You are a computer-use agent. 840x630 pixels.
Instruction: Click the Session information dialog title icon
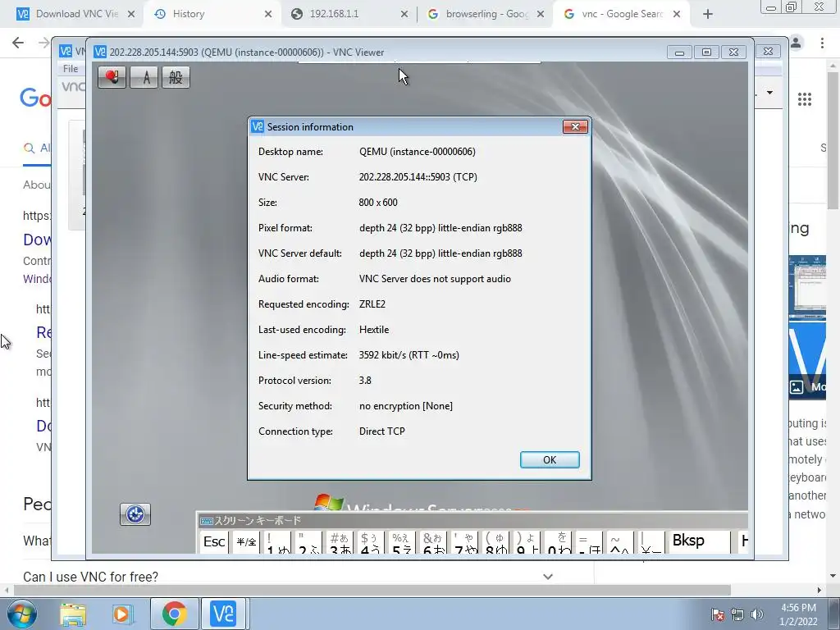pos(258,126)
